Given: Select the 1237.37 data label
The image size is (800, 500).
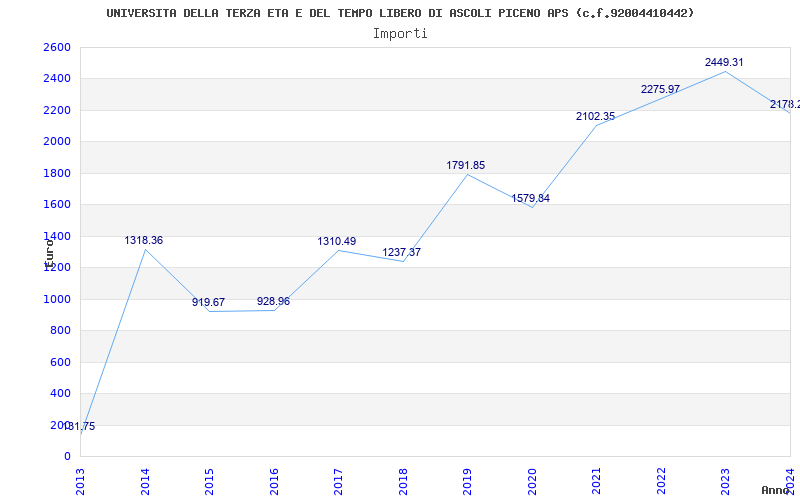Looking at the screenshot, I should tap(402, 252).
